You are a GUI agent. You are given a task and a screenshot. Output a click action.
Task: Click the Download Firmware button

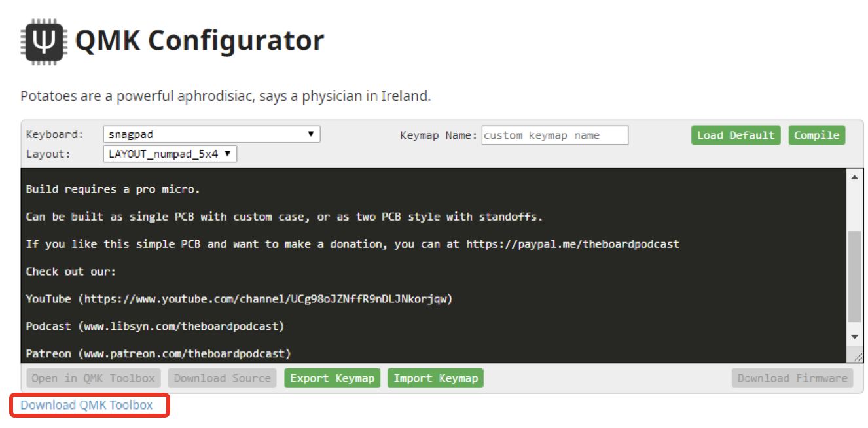pos(792,378)
